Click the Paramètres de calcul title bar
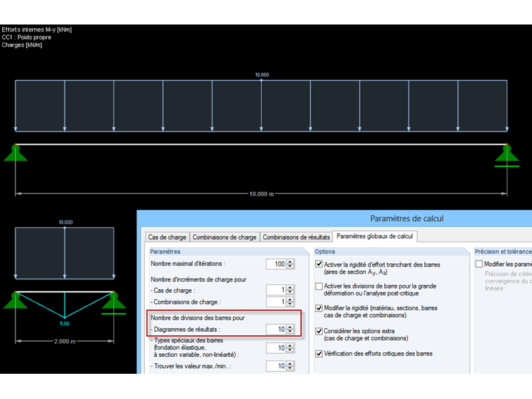 click(x=334, y=218)
